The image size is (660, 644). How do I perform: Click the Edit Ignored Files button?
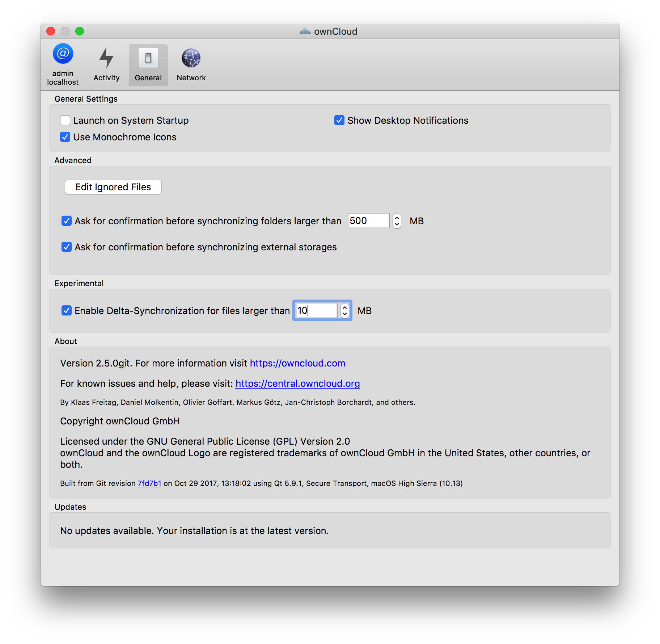pyautogui.click(x=113, y=187)
